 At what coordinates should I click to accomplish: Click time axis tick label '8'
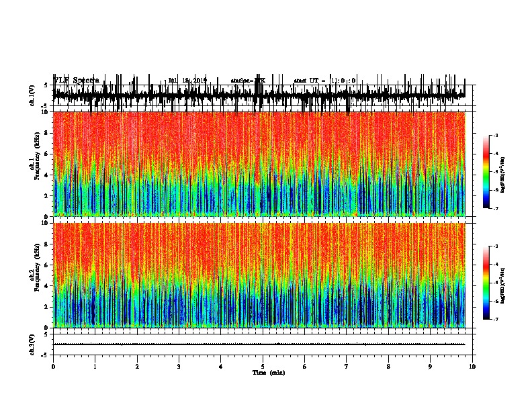(388, 367)
